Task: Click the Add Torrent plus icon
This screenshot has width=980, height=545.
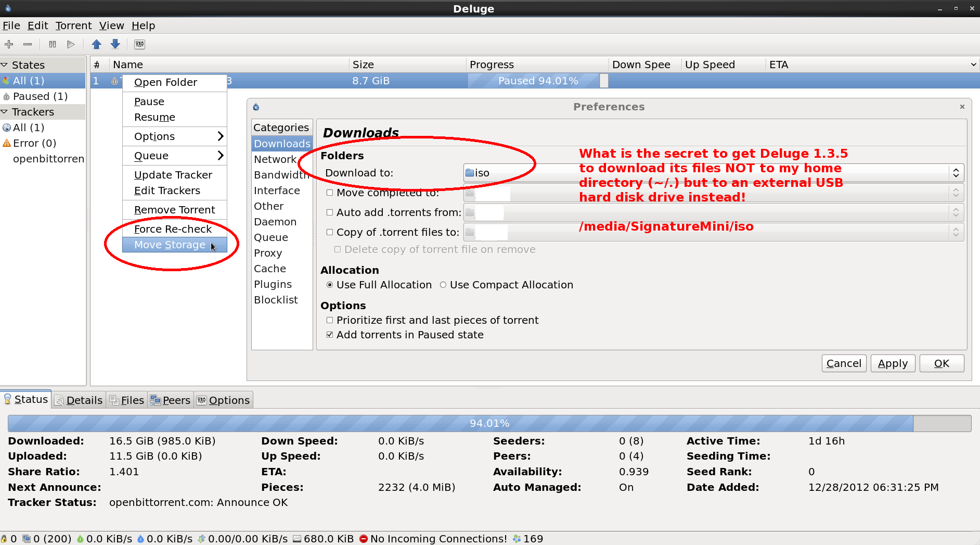Action: point(9,44)
